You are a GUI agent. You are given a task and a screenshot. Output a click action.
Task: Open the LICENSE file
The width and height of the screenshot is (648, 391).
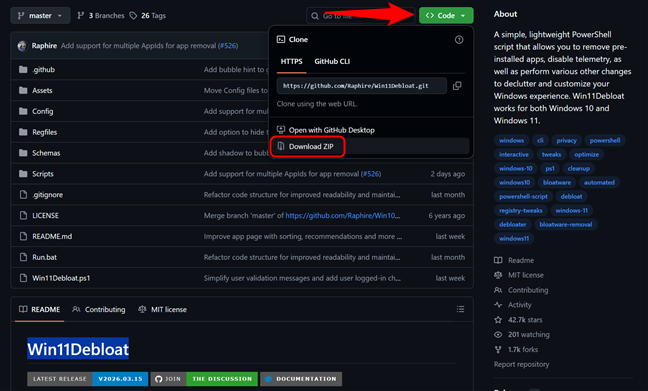(x=45, y=215)
